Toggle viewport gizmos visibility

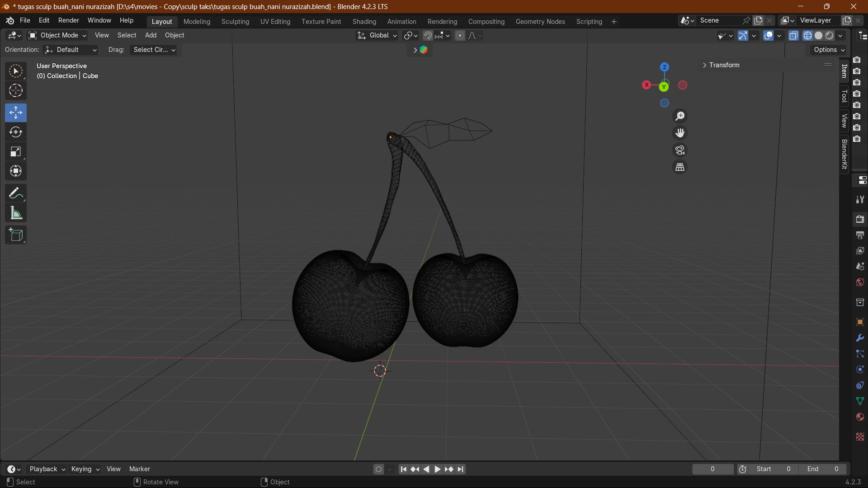pos(743,35)
